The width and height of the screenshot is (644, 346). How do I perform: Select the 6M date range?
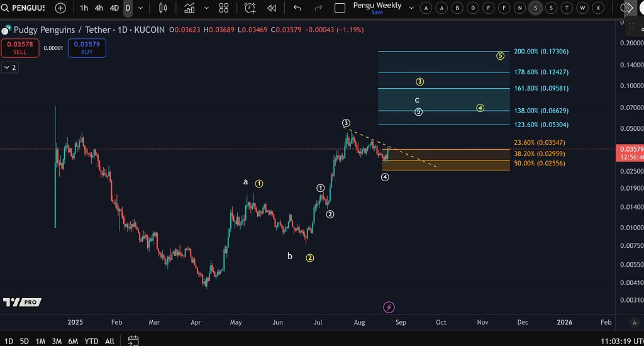(x=74, y=340)
